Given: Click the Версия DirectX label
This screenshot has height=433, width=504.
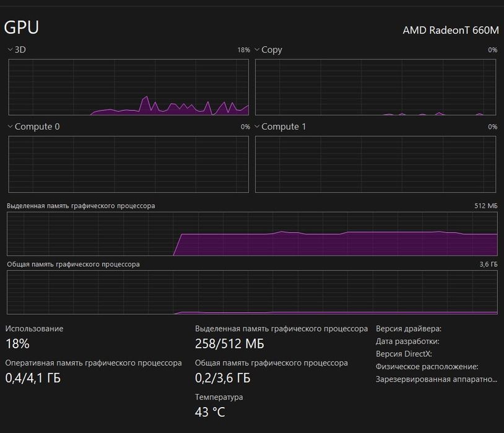Looking at the screenshot, I should click(404, 354).
